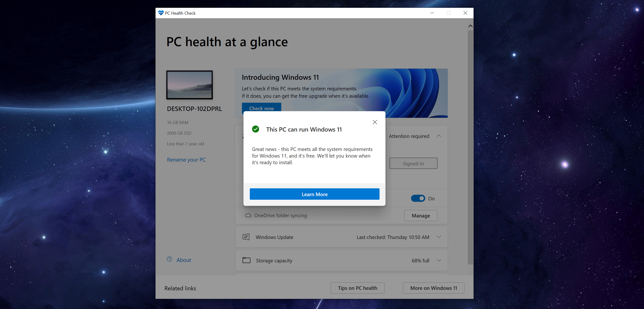Viewport: 644px width, 309px height.
Task: Open the Rename your PC link
Action: 186,160
